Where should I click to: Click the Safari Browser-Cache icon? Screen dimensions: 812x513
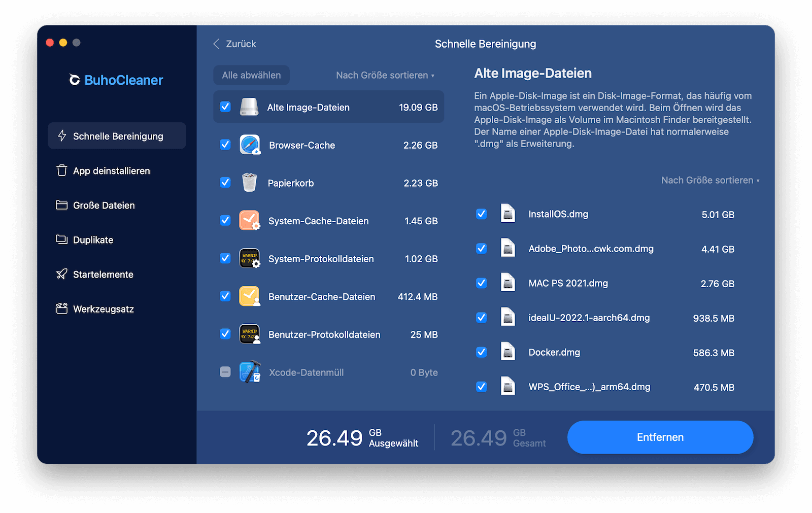point(250,145)
